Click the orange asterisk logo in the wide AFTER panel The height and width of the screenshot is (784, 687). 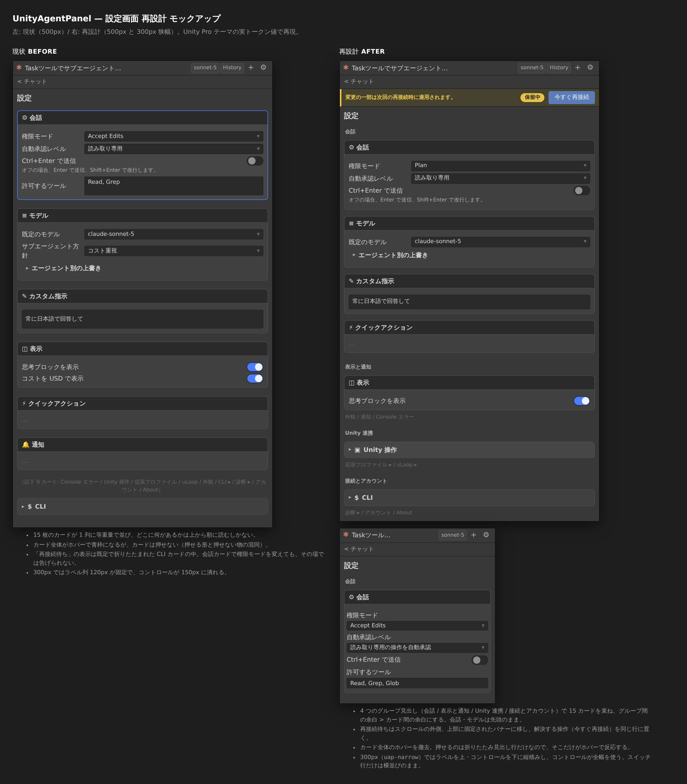(x=346, y=67)
